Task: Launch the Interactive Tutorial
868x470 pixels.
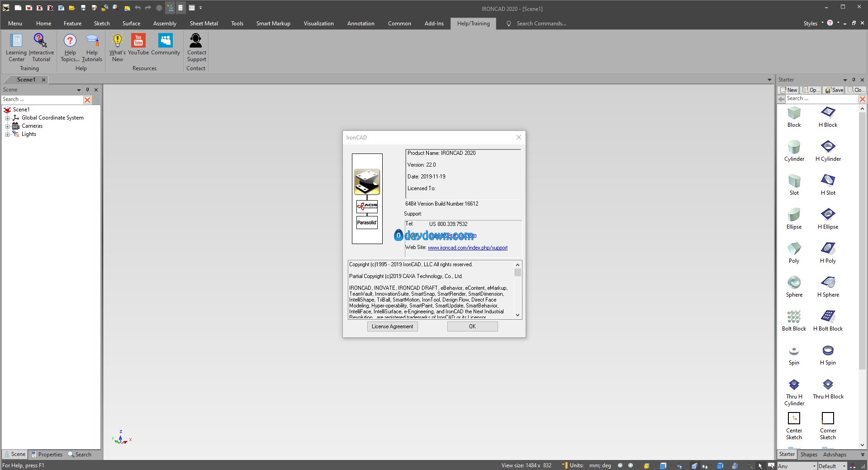Action: 41,47
